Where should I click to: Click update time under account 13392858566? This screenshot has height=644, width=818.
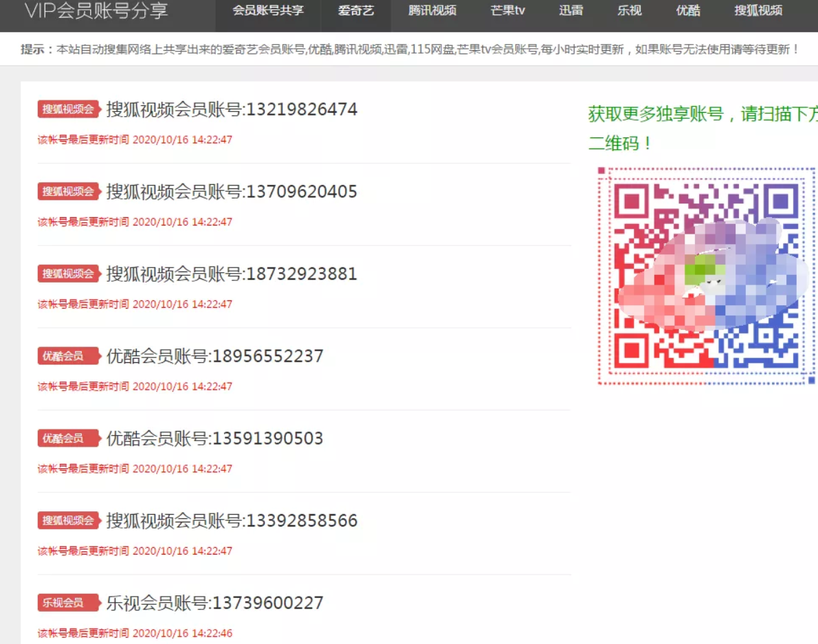point(135,551)
